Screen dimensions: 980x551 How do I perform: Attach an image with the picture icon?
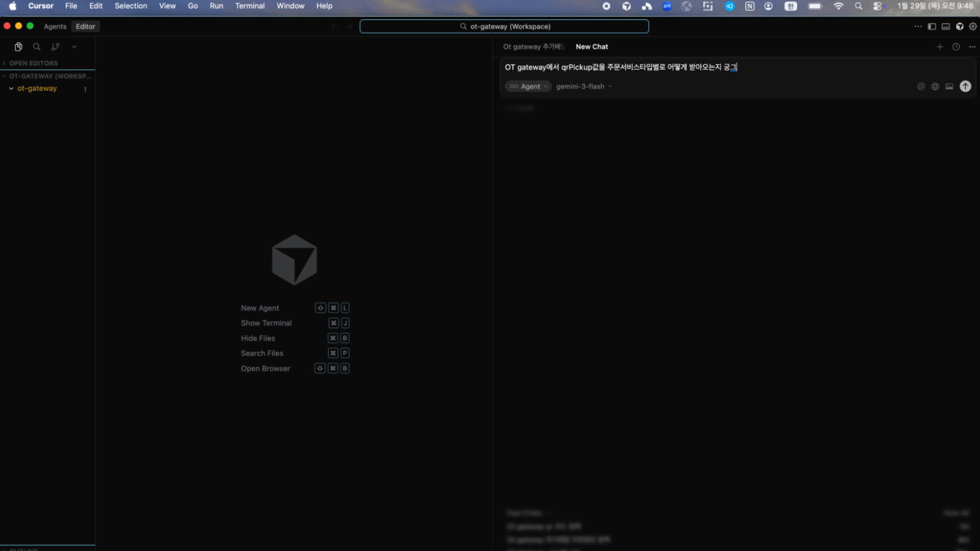coord(949,86)
